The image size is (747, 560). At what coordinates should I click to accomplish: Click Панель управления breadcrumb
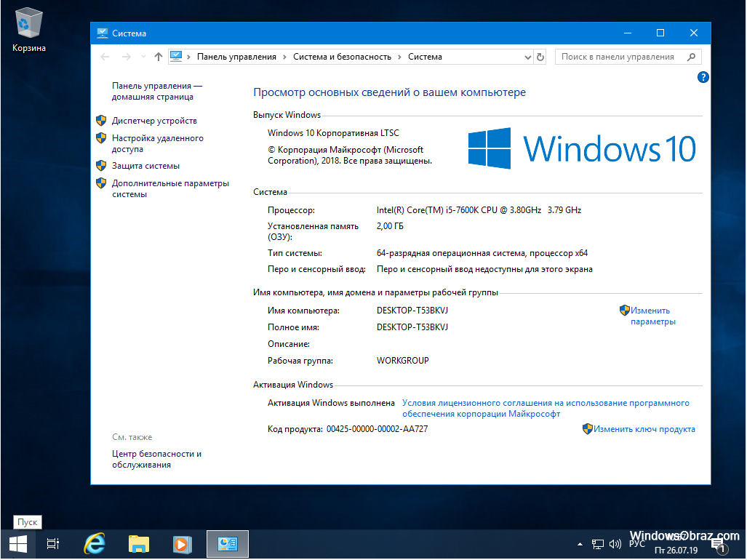[236, 57]
